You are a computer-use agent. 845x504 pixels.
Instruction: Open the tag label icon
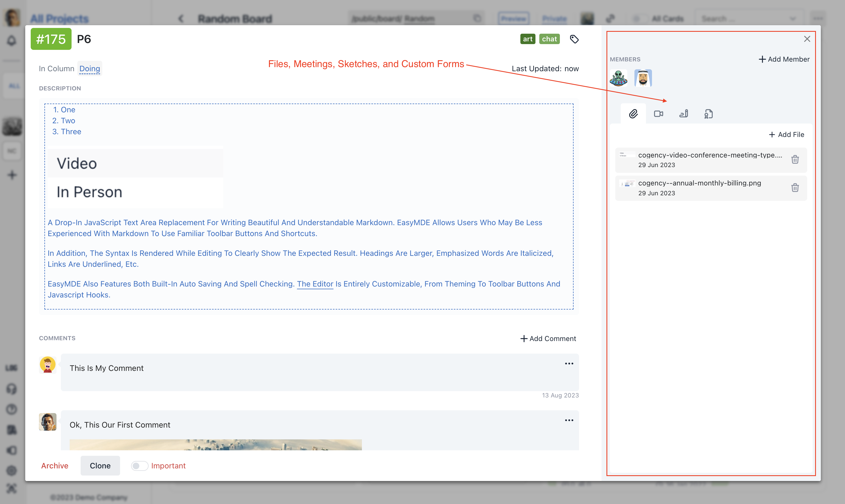[574, 39]
